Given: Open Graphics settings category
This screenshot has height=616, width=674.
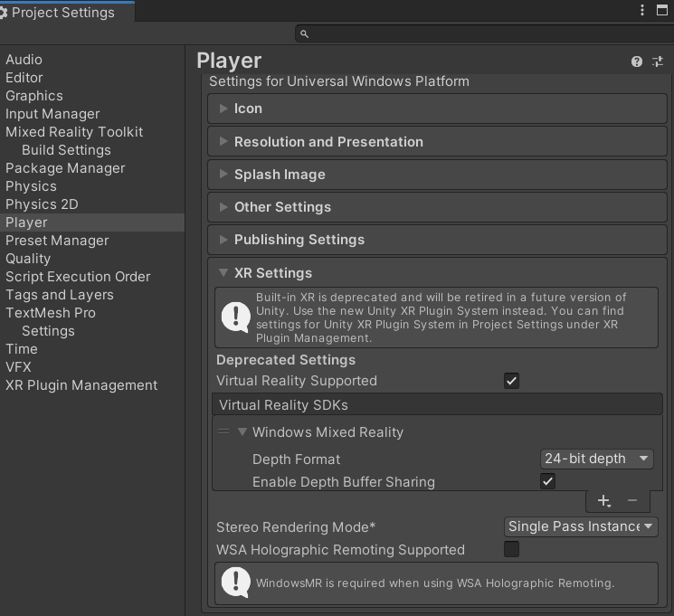Looking at the screenshot, I should tap(34, 96).
